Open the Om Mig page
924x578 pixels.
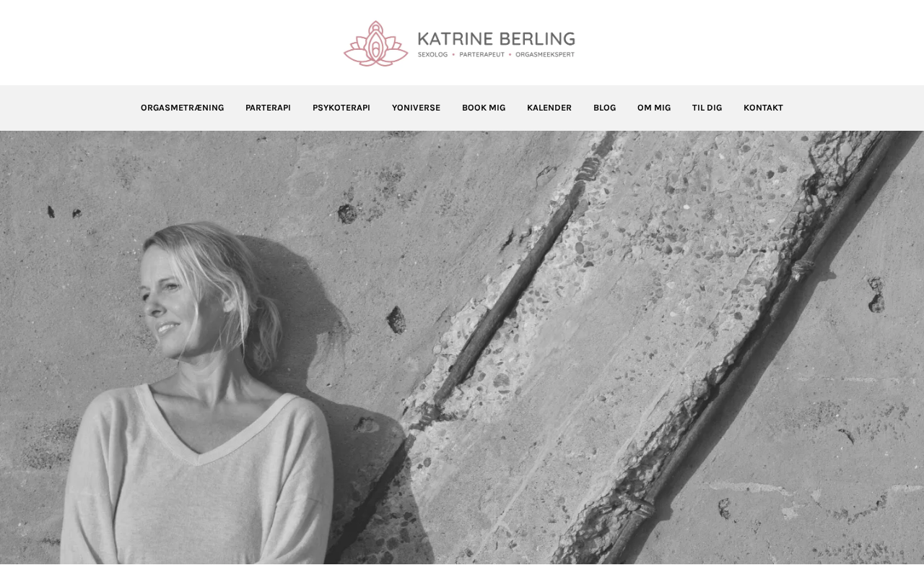[654, 108]
